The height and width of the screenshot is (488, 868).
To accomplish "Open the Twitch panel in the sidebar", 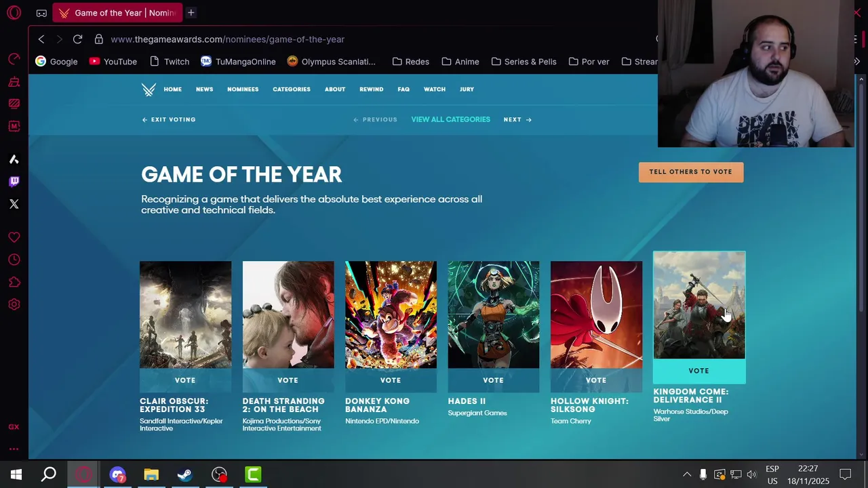I will [14, 181].
